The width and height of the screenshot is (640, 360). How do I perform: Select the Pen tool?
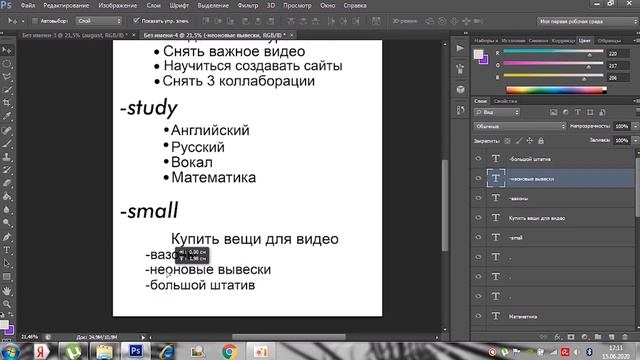tap(7, 237)
